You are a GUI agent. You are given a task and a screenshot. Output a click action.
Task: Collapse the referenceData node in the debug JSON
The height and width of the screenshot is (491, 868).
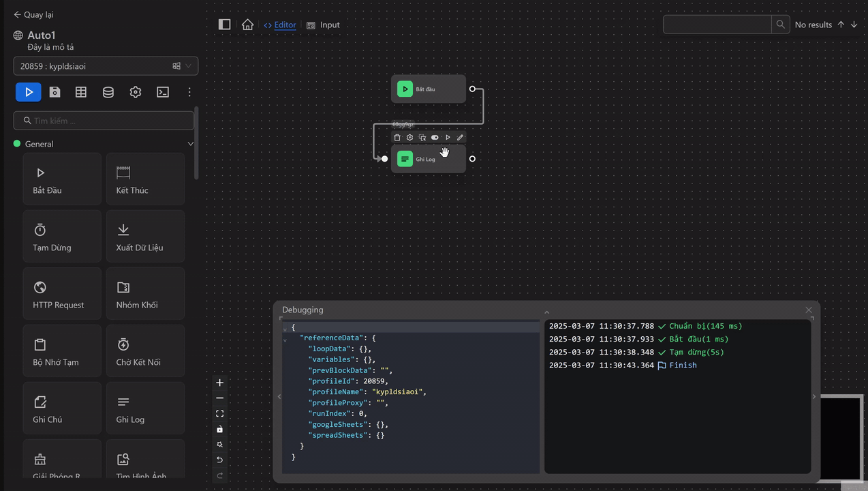tap(285, 338)
